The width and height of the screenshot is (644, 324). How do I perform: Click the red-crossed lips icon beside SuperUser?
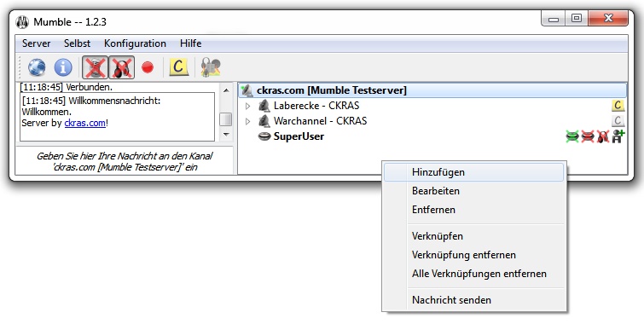click(x=588, y=136)
